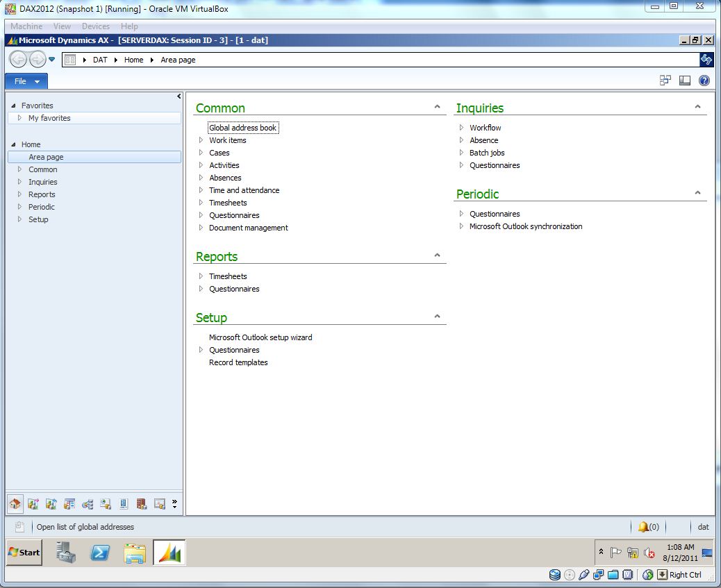
Task: Open Server Manager on the taskbar
Action: pos(66,552)
